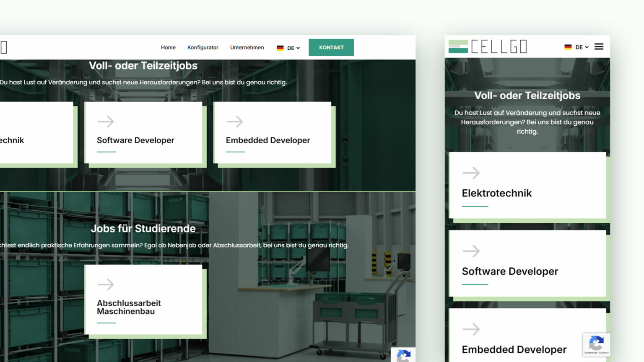
Task: Open the Abschlussarbeit Maschinenbau job title
Action: click(x=129, y=307)
